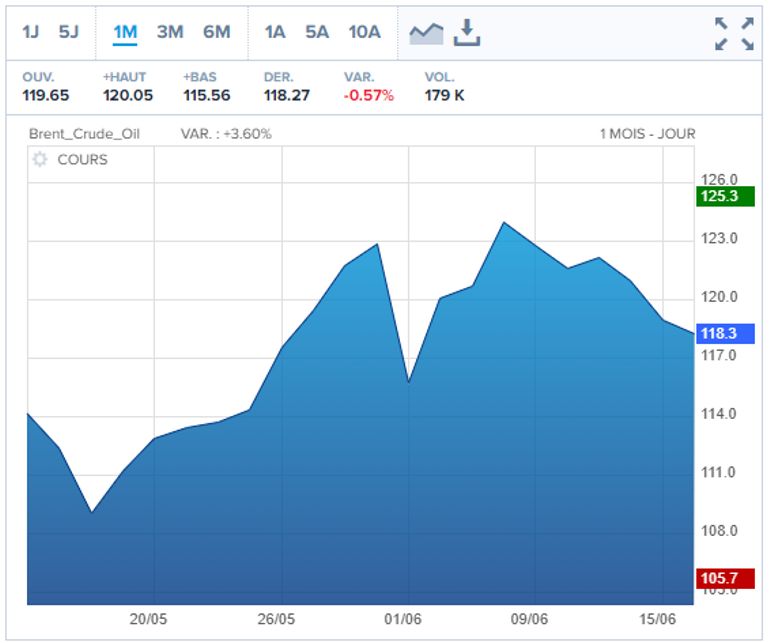
Task: Change the chart type with the area-chart icon
Action: (426, 32)
